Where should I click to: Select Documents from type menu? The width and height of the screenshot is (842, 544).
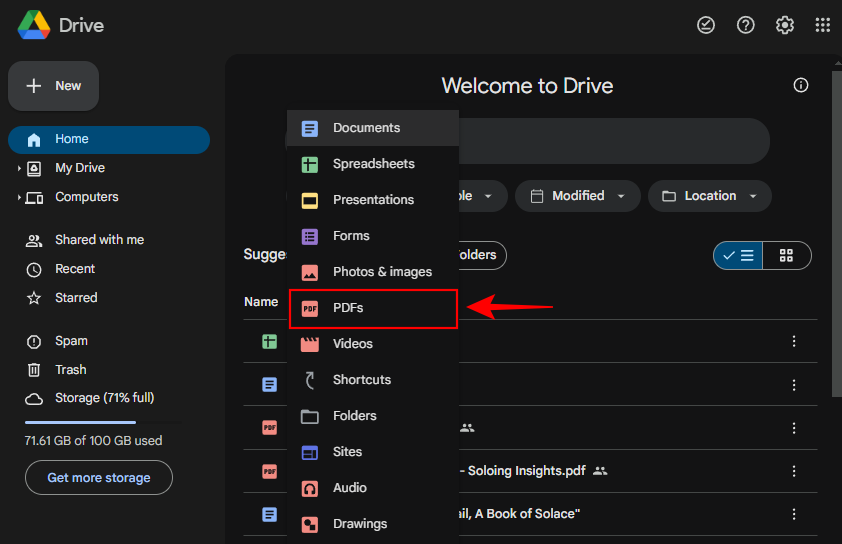[x=373, y=128]
